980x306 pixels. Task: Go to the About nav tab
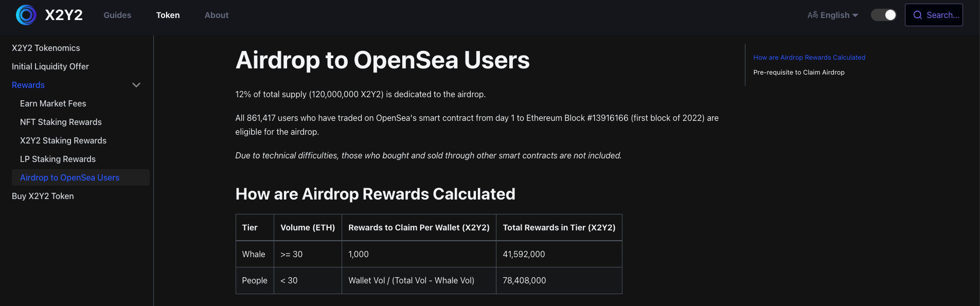coord(217,15)
